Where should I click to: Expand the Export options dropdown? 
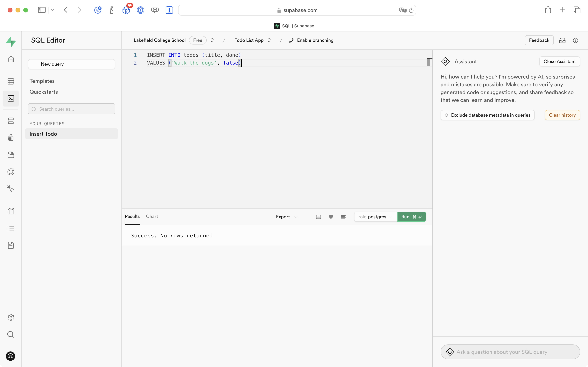click(286, 217)
